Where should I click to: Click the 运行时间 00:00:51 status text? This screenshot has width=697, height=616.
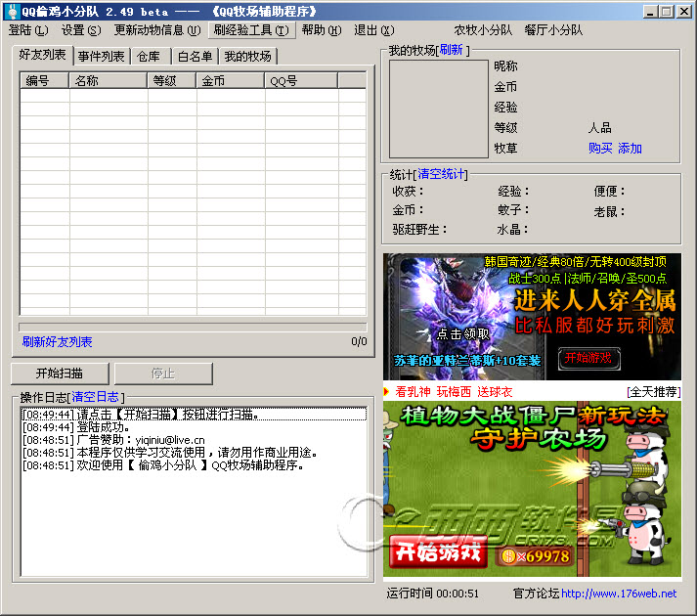(x=432, y=594)
